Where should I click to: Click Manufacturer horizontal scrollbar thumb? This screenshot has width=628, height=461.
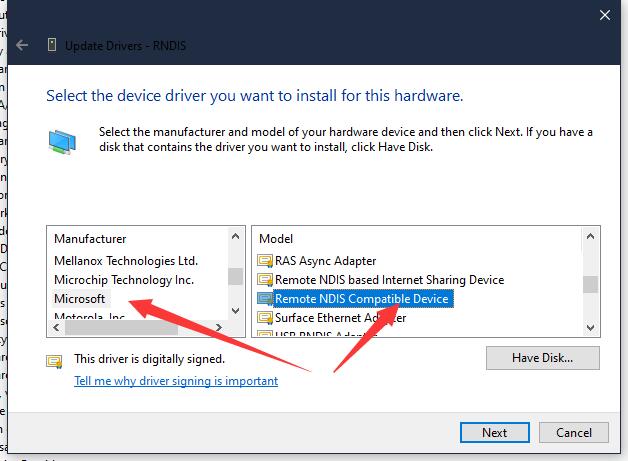(x=121, y=328)
